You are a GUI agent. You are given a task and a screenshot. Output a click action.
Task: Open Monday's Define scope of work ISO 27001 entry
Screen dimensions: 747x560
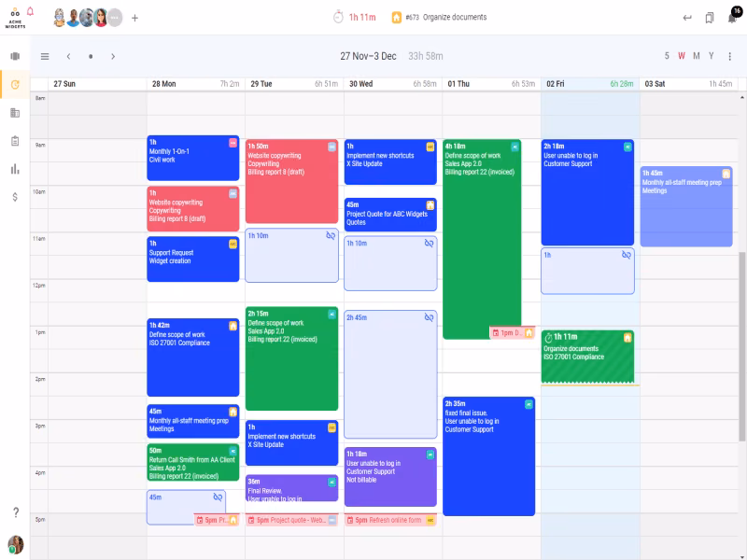[193, 357]
